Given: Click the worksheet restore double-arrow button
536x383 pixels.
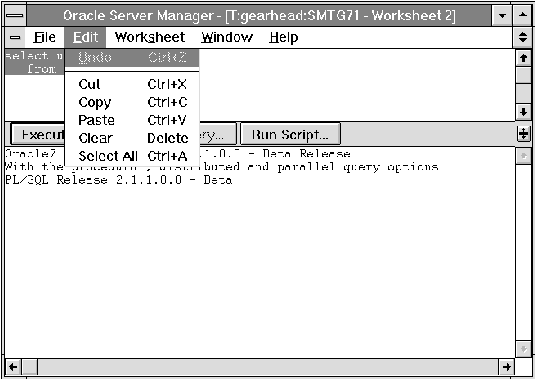Looking at the screenshot, I should click(x=522, y=37).
